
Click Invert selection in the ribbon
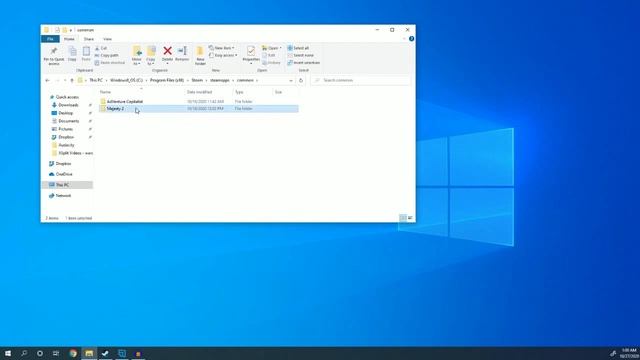point(304,63)
